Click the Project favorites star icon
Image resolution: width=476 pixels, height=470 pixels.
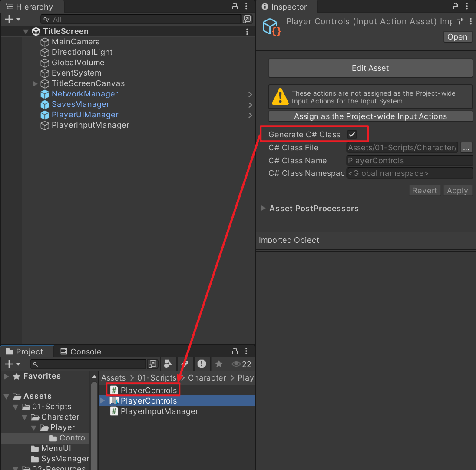click(x=219, y=364)
